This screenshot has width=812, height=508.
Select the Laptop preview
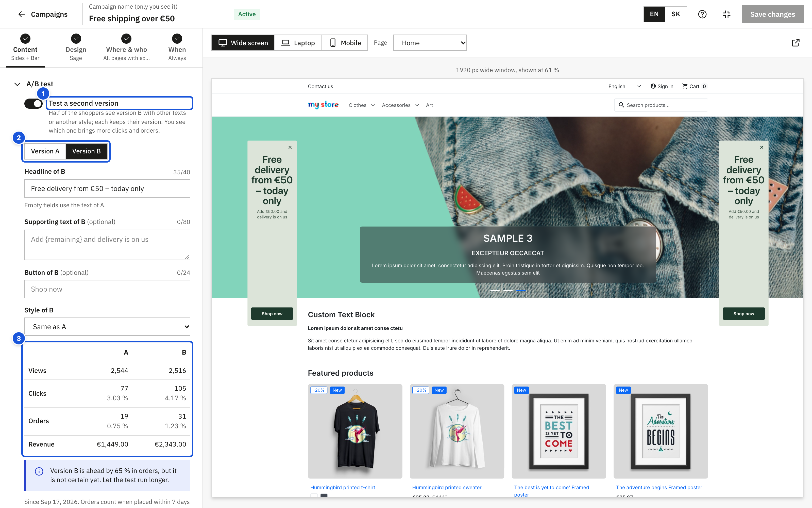click(x=298, y=43)
